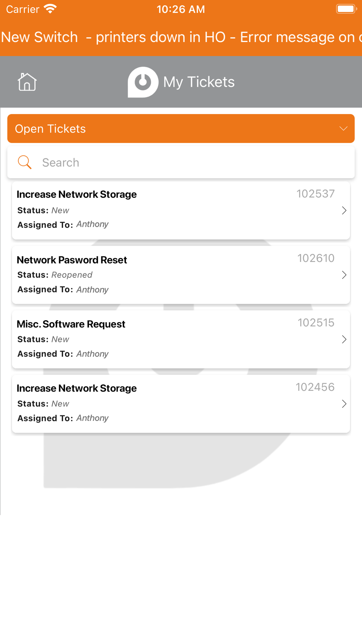Tap the time display in the status bar
This screenshot has height=644, width=362.
click(181, 9)
